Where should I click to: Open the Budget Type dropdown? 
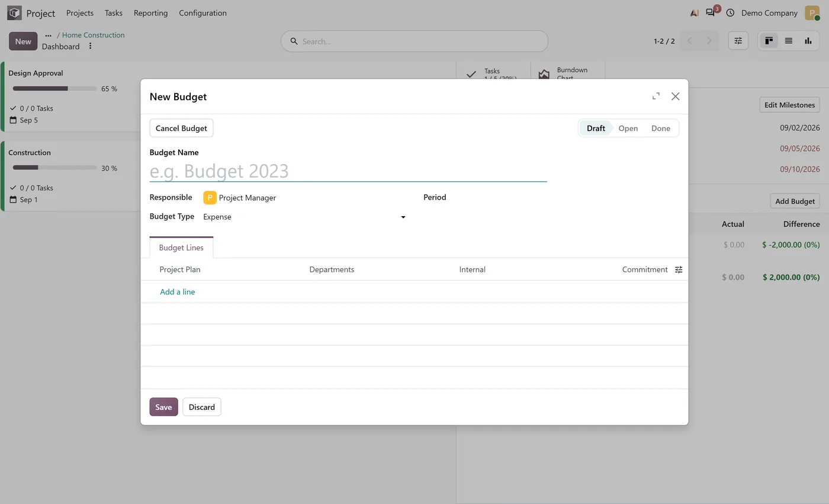point(304,217)
